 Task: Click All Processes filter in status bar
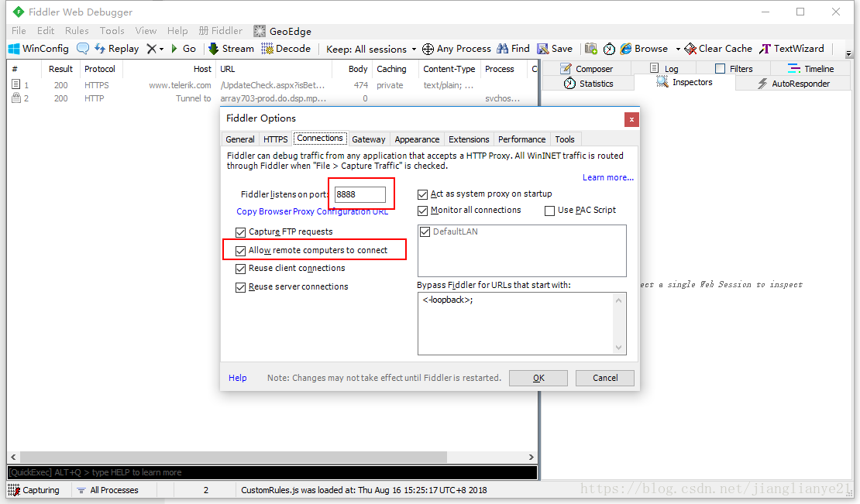pos(108,490)
